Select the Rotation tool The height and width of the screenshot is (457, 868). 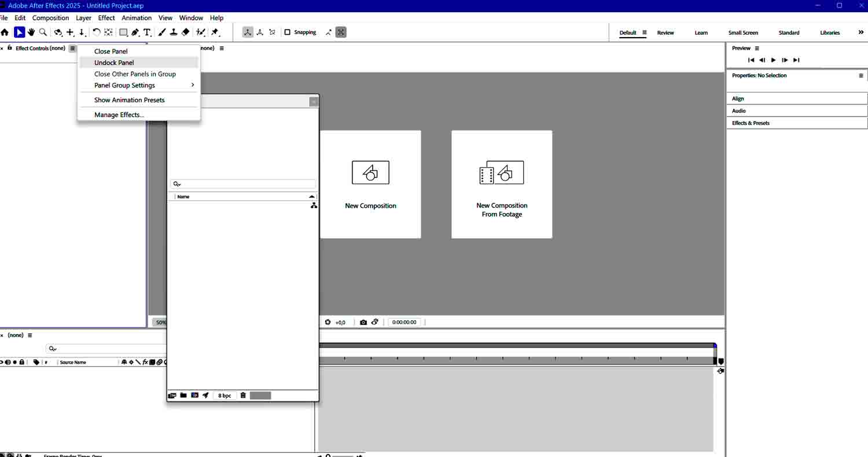97,32
